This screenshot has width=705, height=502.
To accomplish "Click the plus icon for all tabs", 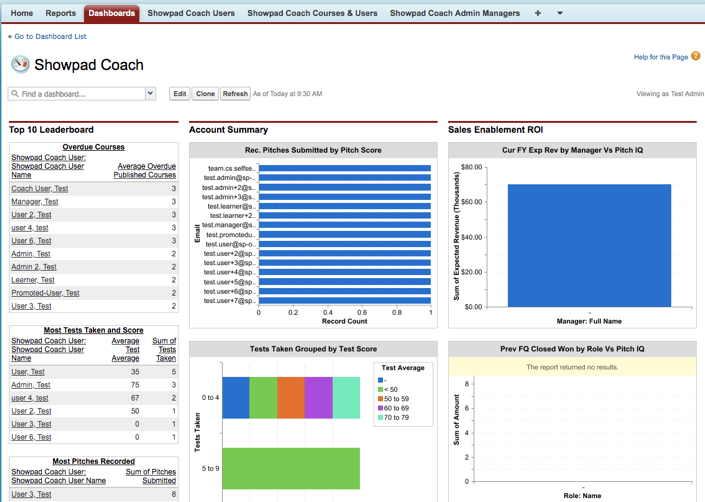I will (x=538, y=13).
